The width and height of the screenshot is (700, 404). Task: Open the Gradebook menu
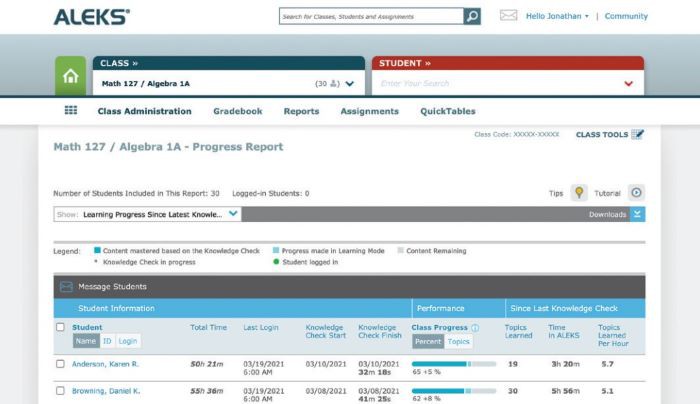pos(236,111)
